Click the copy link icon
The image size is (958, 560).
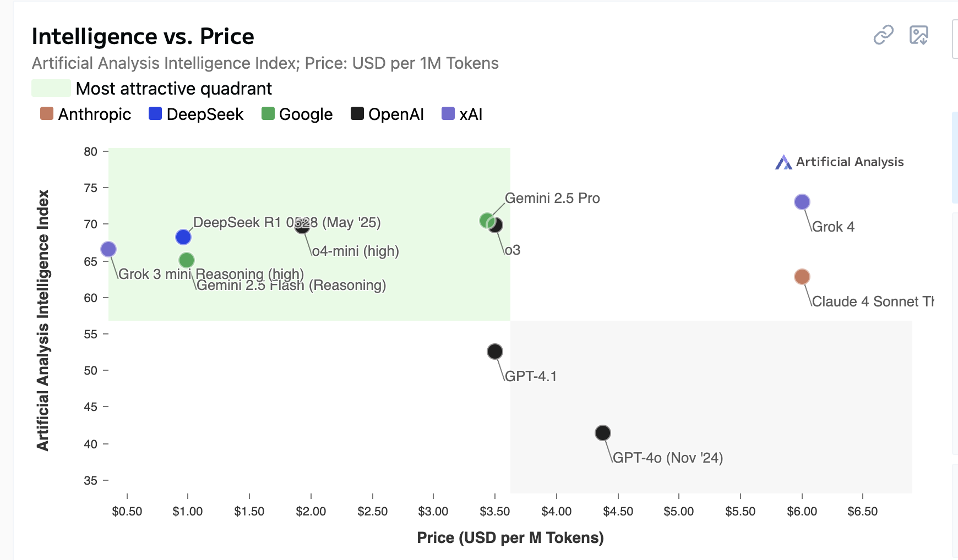[883, 35]
